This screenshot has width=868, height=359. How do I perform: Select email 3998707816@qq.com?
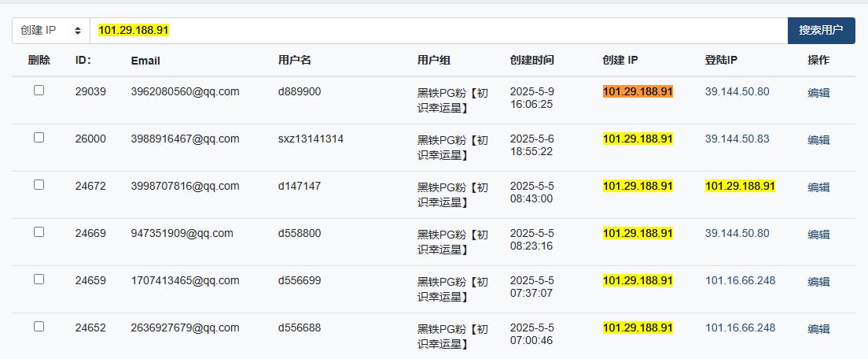pos(185,186)
